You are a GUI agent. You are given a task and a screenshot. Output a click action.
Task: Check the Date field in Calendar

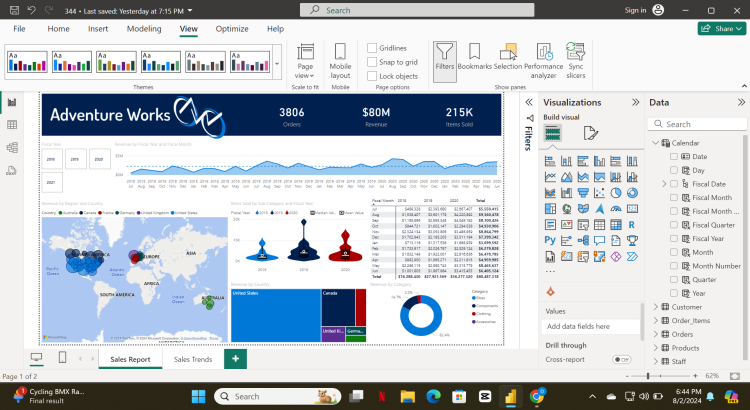click(674, 156)
